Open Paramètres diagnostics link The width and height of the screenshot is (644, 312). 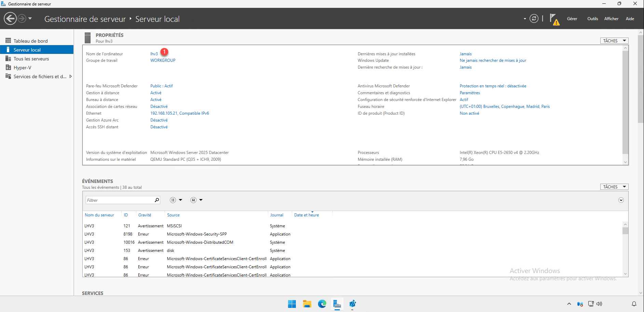coord(470,93)
